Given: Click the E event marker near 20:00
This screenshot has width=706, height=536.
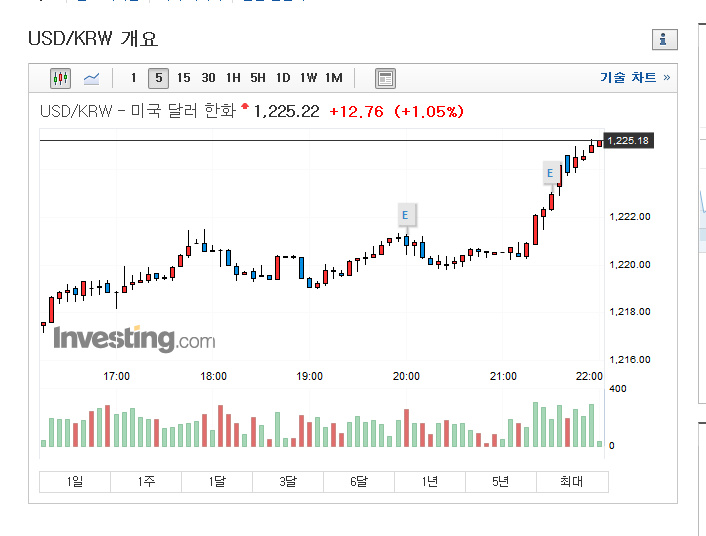Looking at the screenshot, I should pos(405,214).
